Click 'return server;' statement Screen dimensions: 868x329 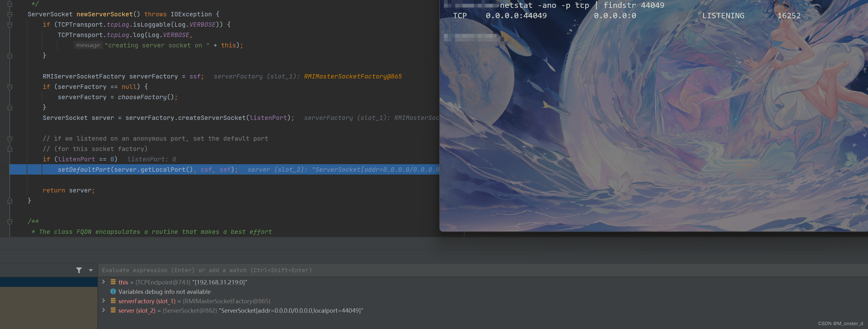pyautogui.click(x=69, y=190)
